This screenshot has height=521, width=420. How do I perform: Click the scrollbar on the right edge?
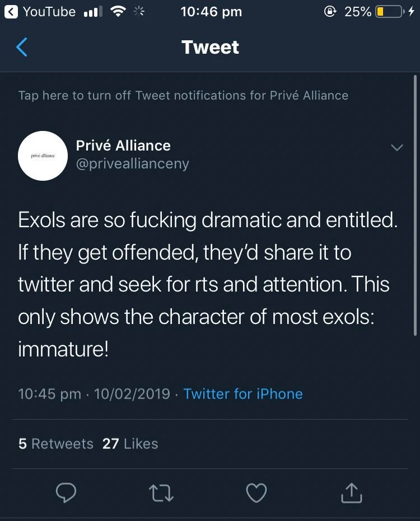point(415,207)
